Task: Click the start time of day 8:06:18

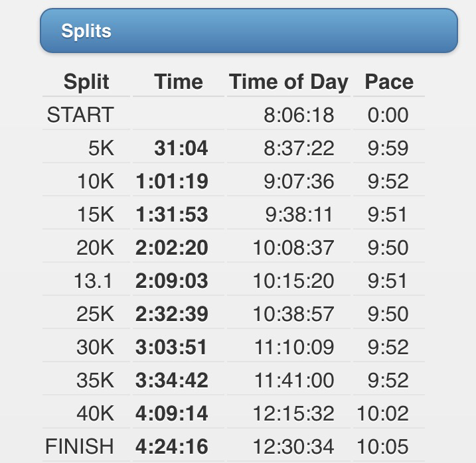Action: pos(299,115)
